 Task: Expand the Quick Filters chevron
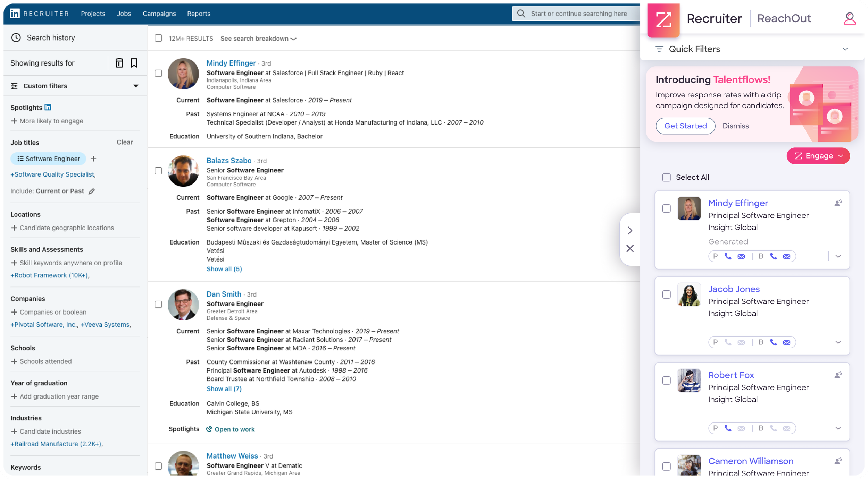coord(845,49)
